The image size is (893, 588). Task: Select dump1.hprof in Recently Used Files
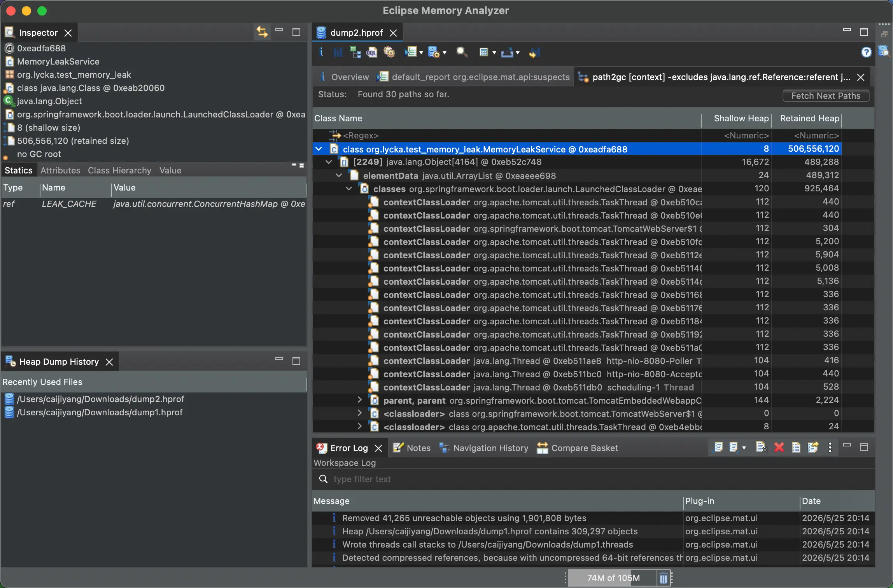pos(93,412)
